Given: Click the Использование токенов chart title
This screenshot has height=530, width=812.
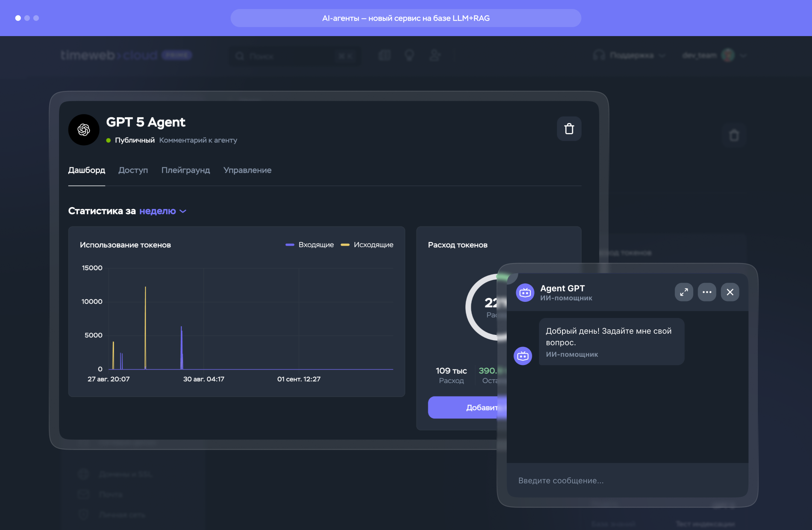Looking at the screenshot, I should coord(125,245).
